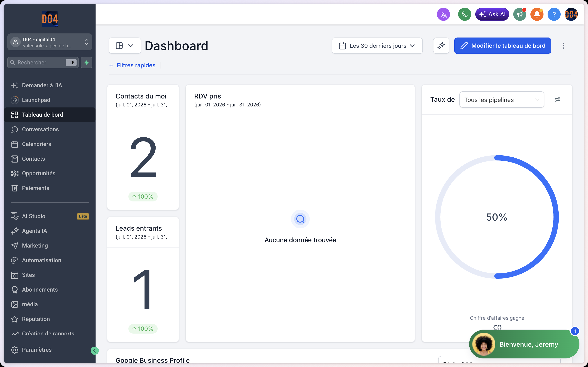This screenshot has height=367, width=588.
Task: Click the blue help question mark
Action: [554, 14]
